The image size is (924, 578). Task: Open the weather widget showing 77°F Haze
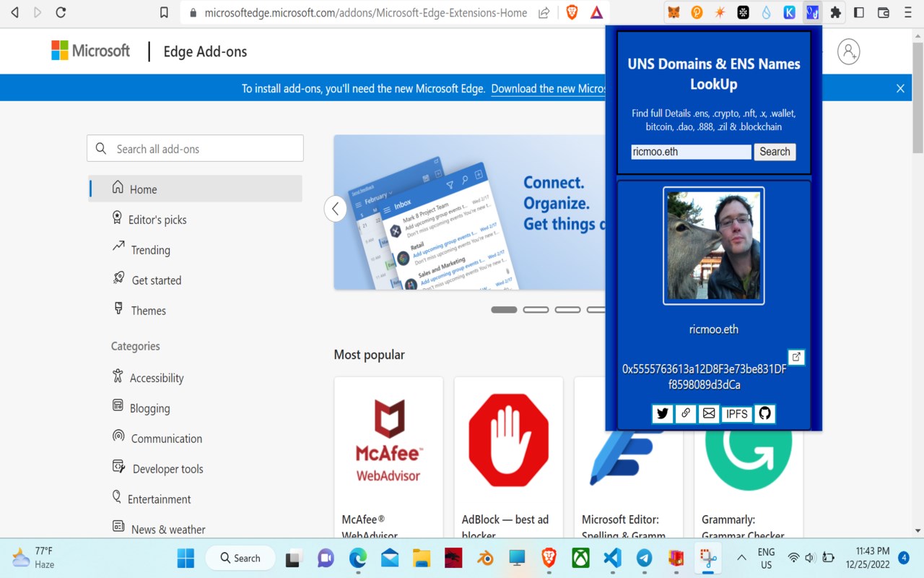pos(34,558)
